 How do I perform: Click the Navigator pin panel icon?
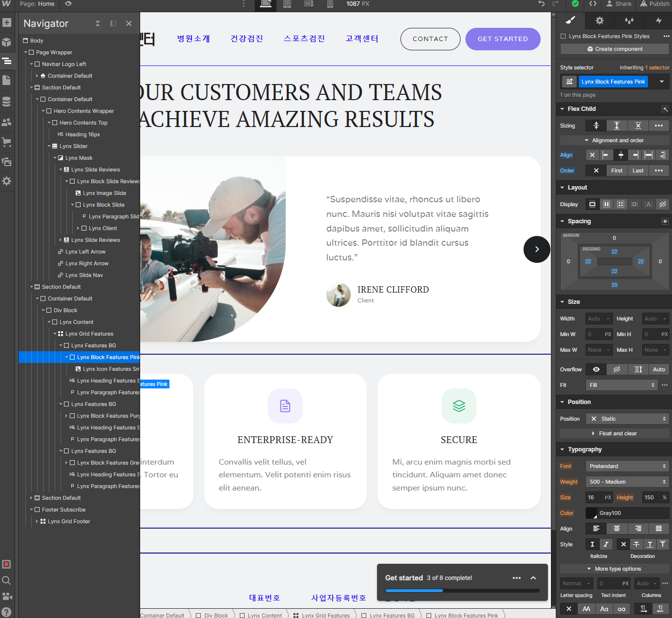[113, 23]
